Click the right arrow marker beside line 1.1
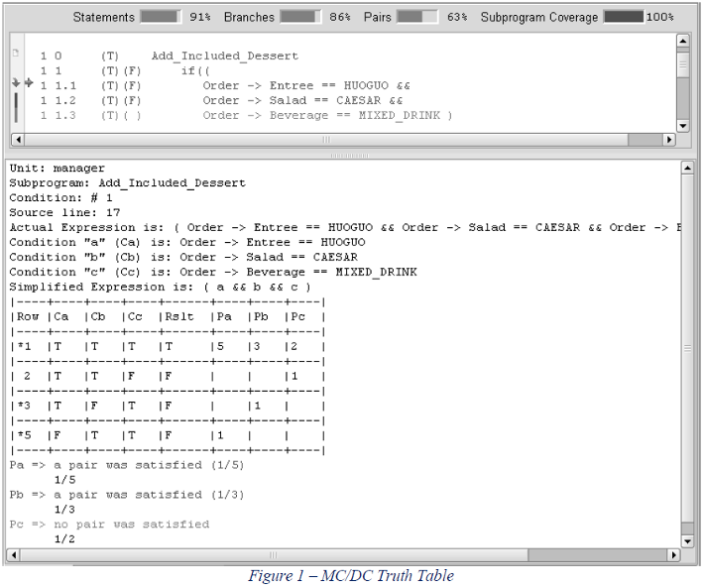This screenshot has width=703, height=588. (29, 83)
